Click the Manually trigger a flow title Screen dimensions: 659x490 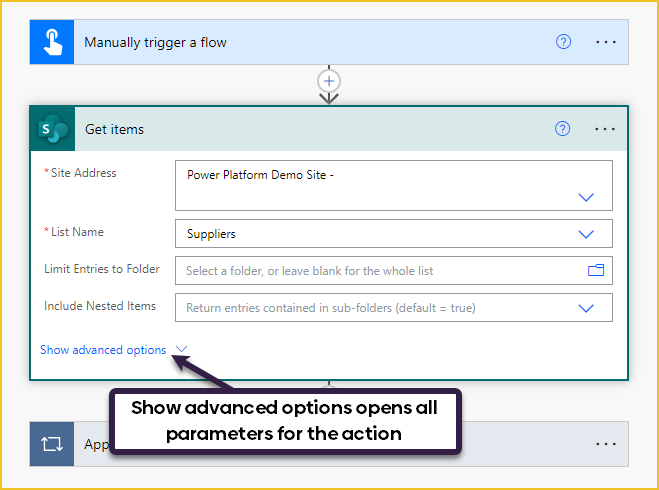pyautogui.click(x=155, y=42)
